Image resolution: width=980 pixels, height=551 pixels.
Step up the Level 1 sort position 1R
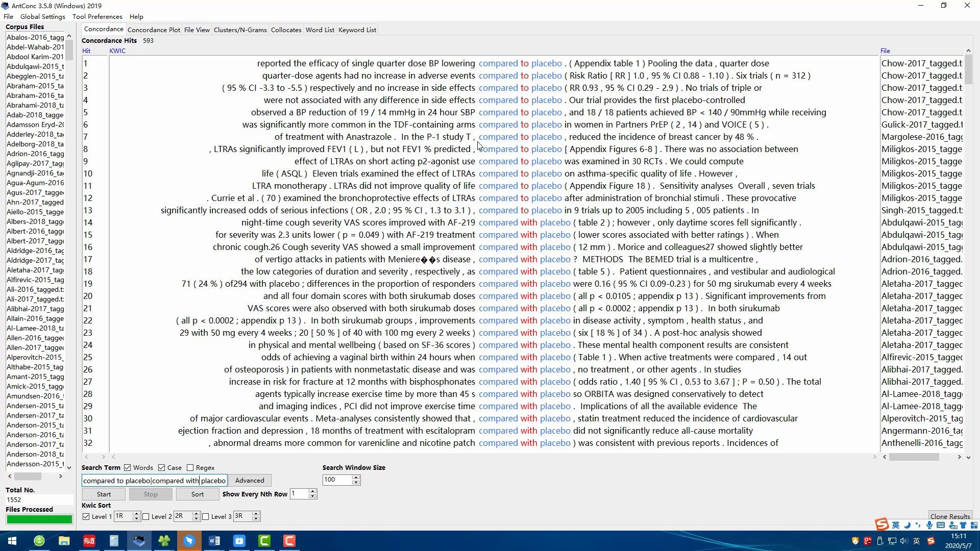pos(136,514)
